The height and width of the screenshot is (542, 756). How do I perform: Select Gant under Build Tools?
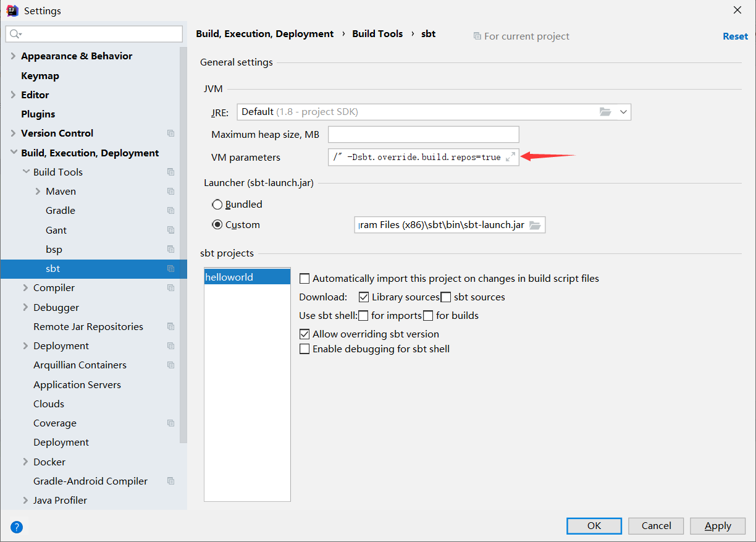[x=56, y=231]
